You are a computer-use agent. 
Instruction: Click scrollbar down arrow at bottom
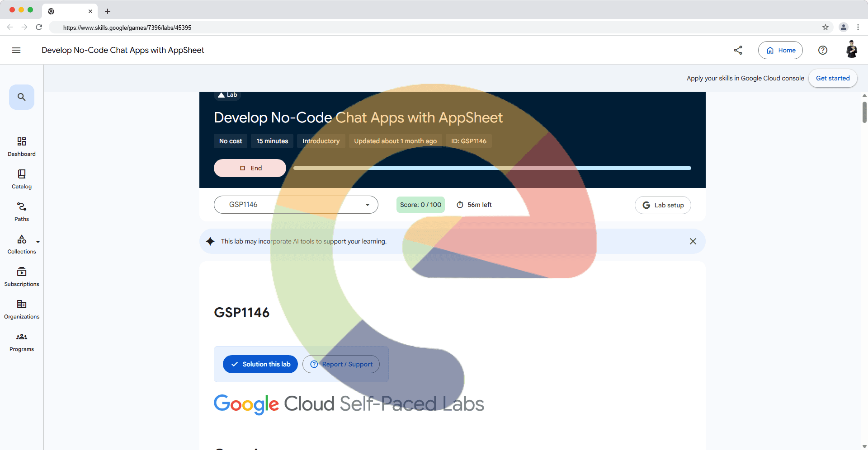point(864,446)
